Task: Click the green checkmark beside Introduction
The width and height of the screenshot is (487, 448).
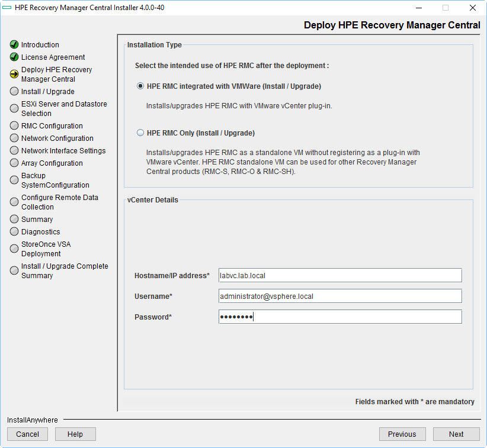Action: pos(14,44)
